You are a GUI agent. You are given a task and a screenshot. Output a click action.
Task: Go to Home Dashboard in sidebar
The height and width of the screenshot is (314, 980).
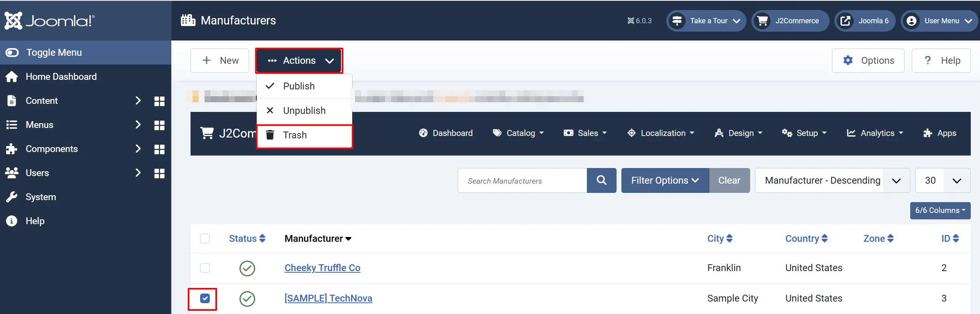[85, 77]
